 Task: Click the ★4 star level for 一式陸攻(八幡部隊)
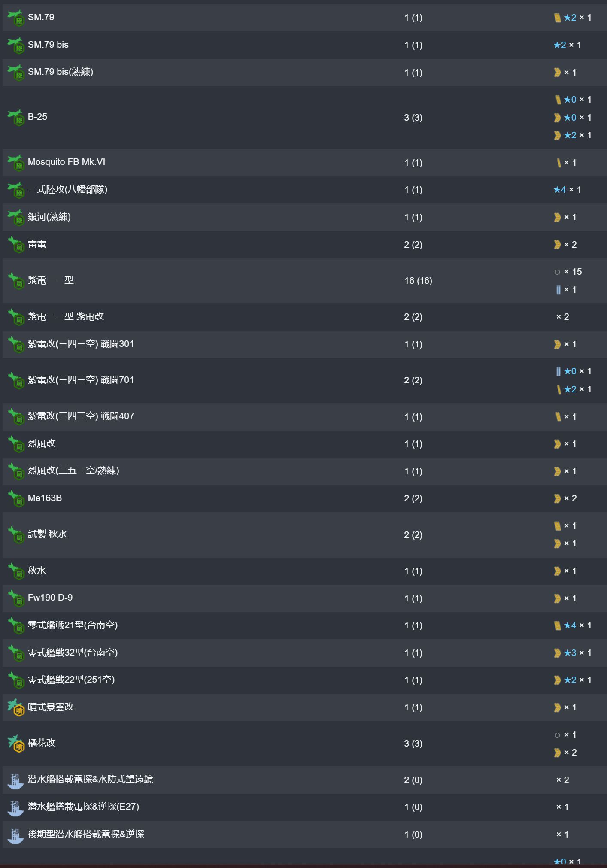560,190
